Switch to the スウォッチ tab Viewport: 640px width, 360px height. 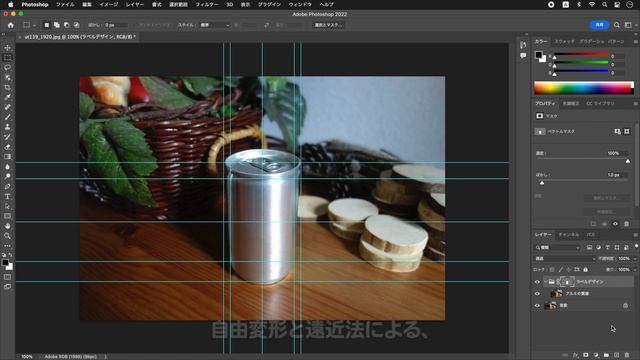564,42
